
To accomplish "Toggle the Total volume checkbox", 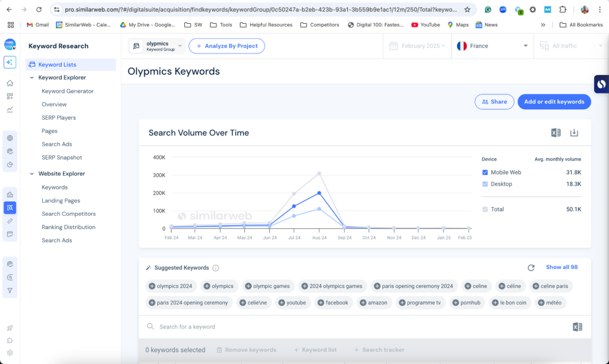I will [485, 209].
